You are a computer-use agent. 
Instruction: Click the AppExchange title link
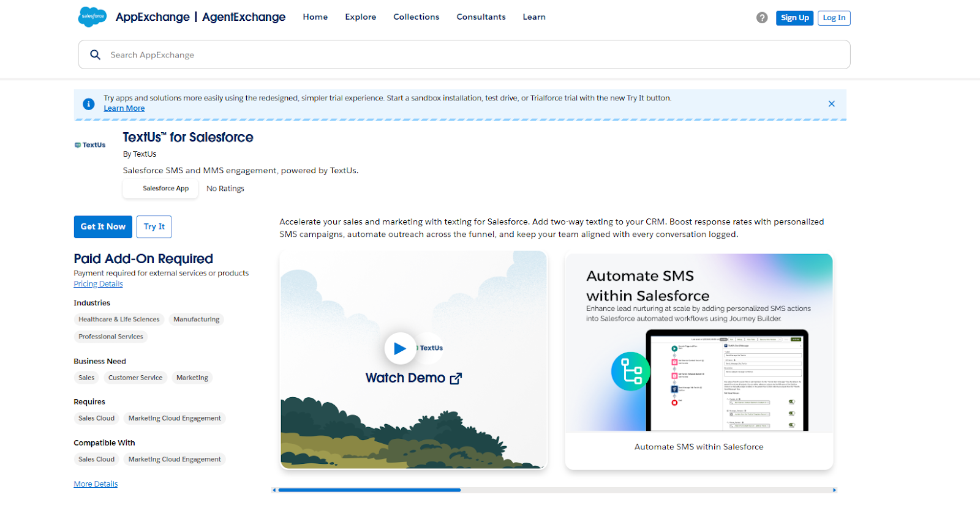[x=153, y=17]
